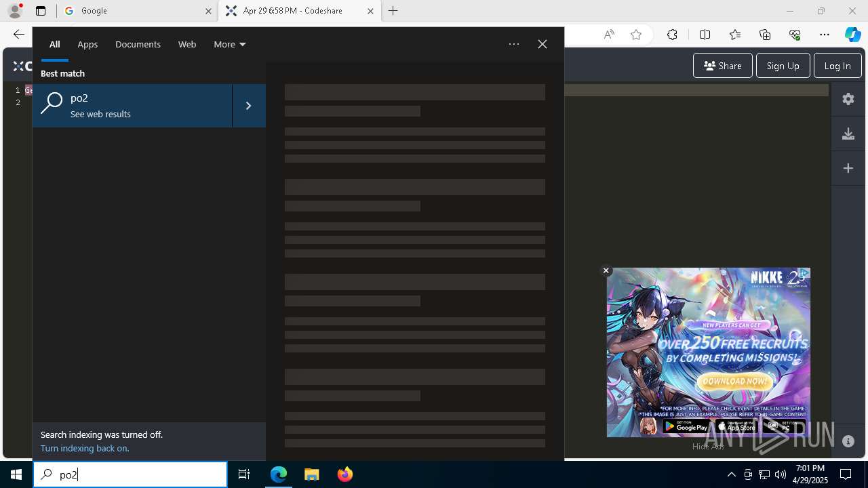Click the ad's Download Now button
Screen dimensions: 868x488
pos(734,382)
